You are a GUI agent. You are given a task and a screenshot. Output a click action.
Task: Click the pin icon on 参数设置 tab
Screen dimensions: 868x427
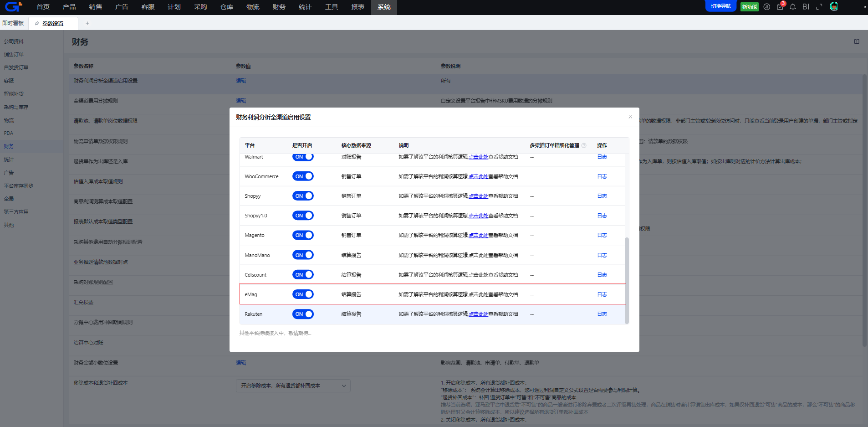click(37, 23)
